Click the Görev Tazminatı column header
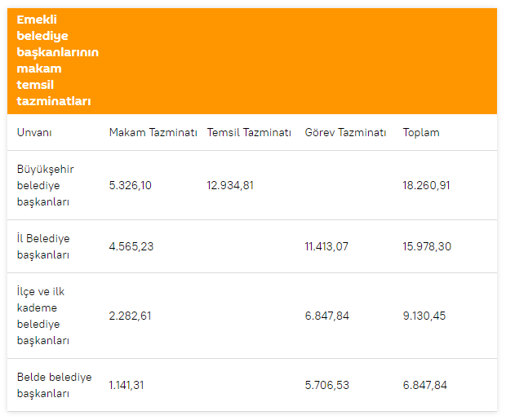The width and height of the screenshot is (506, 420). pyautogui.click(x=345, y=133)
